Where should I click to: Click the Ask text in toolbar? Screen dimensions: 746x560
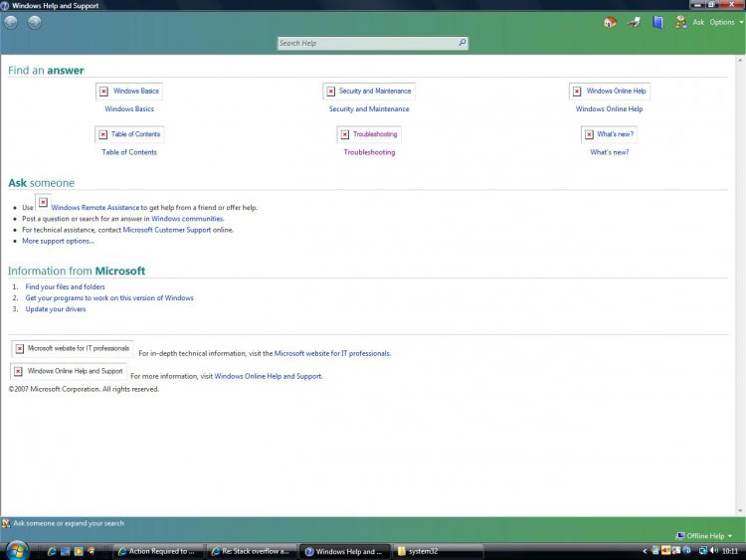point(698,22)
